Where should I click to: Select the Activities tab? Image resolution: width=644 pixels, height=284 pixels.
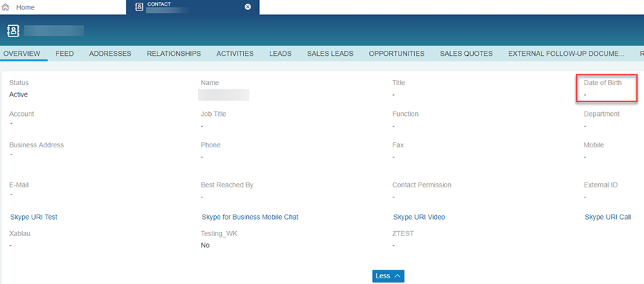tap(235, 54)
